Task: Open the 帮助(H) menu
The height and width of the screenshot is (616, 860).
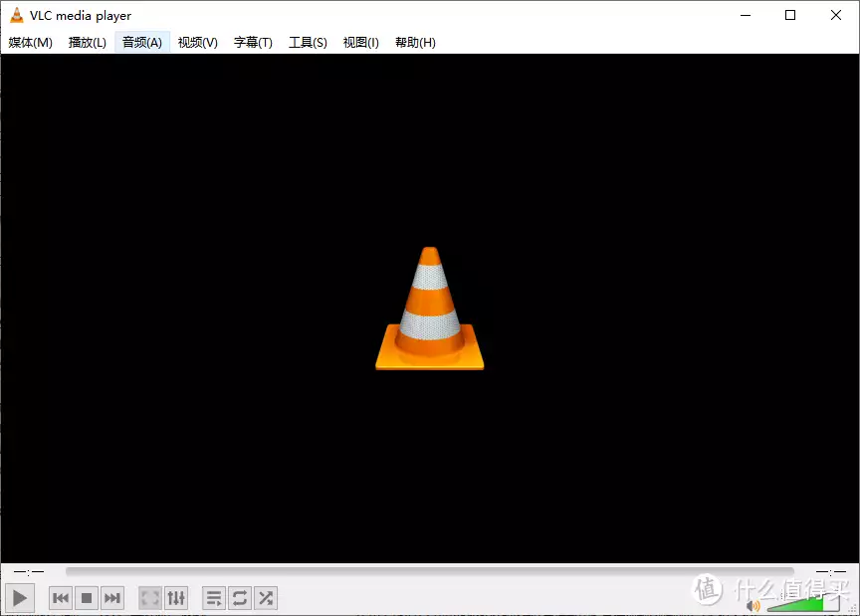Action: pos(415,42)
